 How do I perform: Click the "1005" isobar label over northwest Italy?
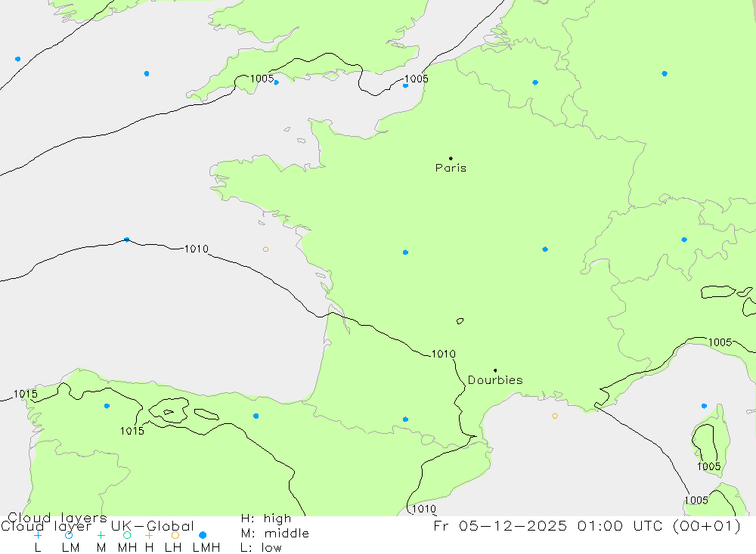[720, 342]
